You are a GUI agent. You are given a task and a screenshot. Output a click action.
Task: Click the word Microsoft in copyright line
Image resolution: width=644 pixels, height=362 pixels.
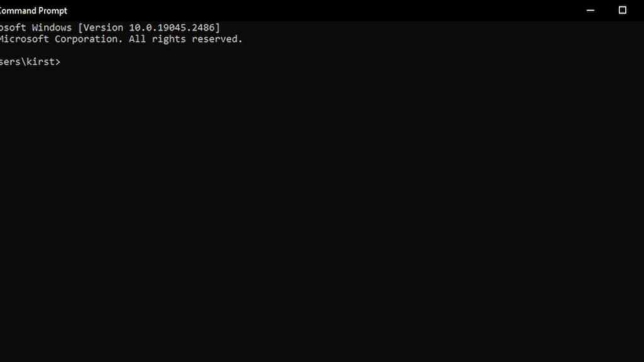pyautogui.click(x=25, y=39)
